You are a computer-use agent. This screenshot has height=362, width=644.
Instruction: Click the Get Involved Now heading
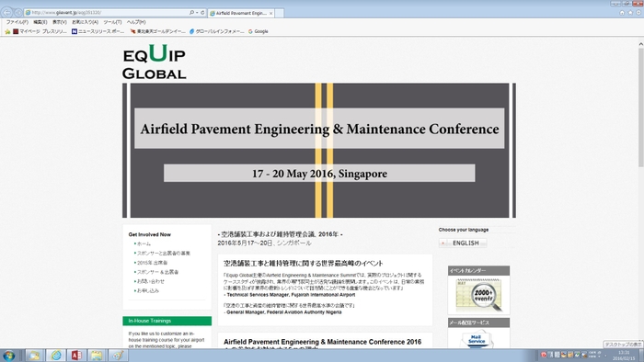pyautogui.click(x=149, y=234)
